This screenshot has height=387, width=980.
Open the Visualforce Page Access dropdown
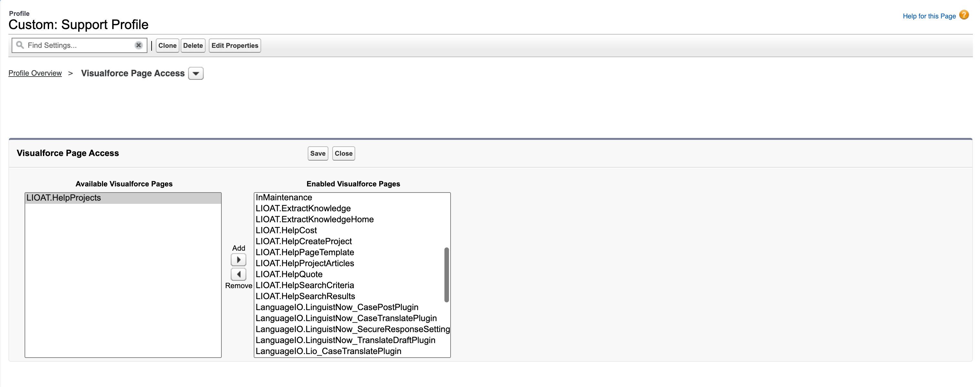[196, 73]
